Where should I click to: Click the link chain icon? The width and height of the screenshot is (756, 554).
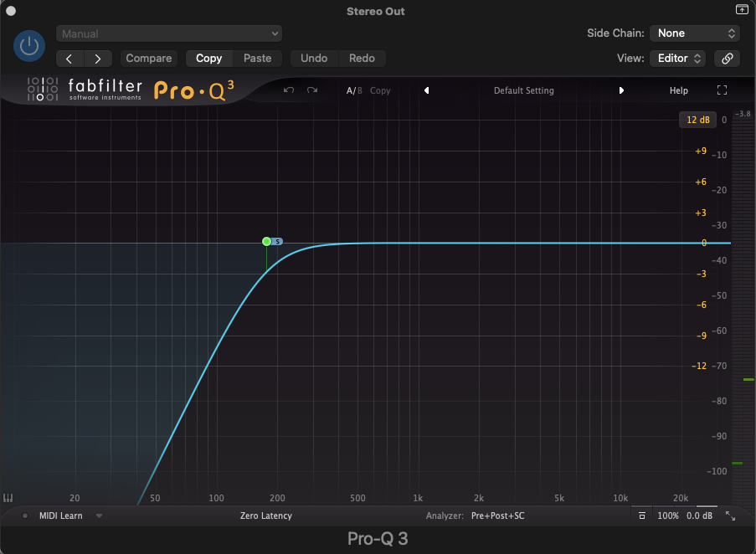[727, 59]
